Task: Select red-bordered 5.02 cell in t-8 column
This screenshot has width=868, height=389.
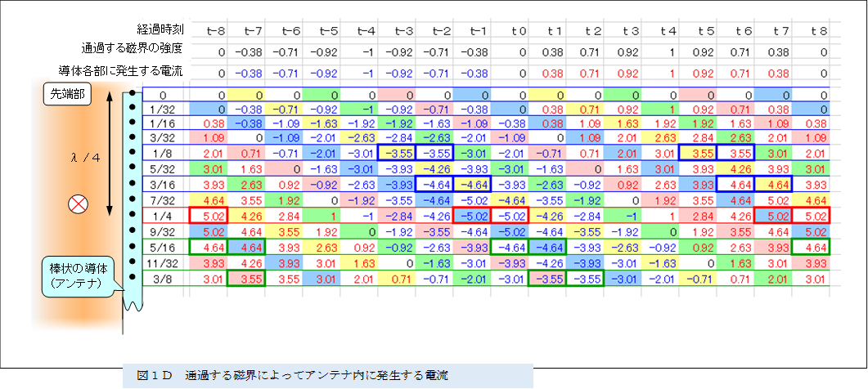Action: pos(208,216)
